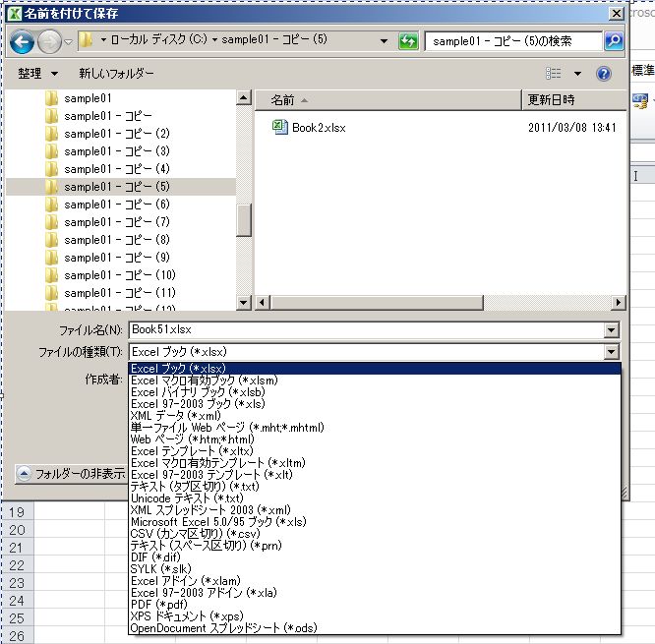The height and width of the screenshot is (644, 655).
Task: Click the view mode icon
Action: [x=553, y=74]
